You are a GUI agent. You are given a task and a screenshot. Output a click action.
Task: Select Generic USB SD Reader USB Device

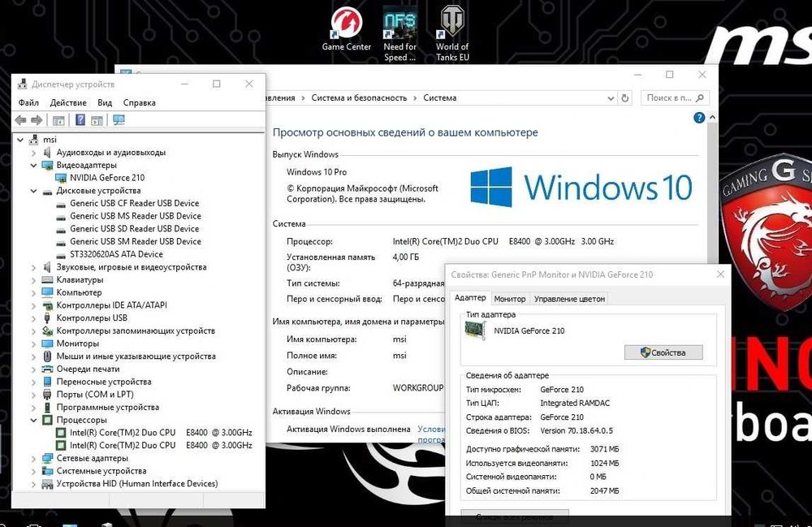(x=134, y=228)
